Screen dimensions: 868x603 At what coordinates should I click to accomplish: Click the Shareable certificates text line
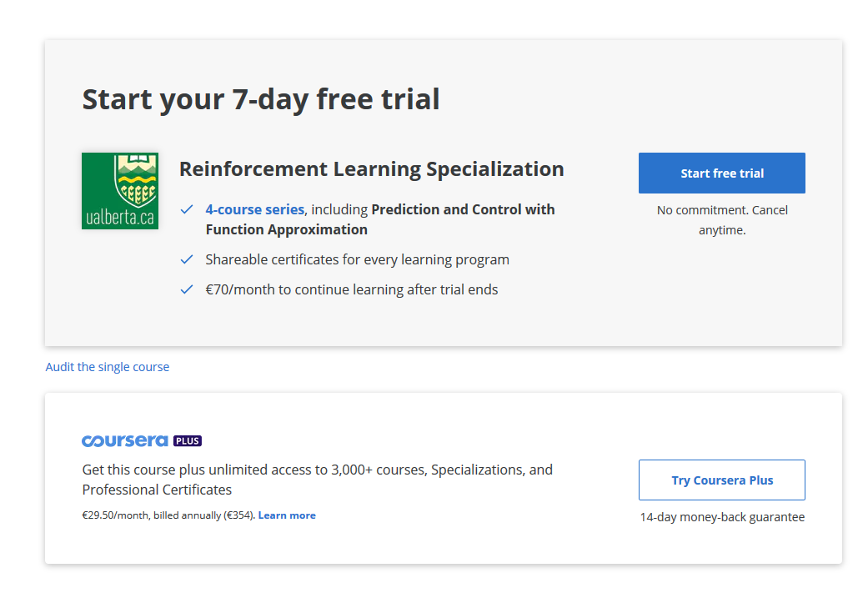[357, 259]
